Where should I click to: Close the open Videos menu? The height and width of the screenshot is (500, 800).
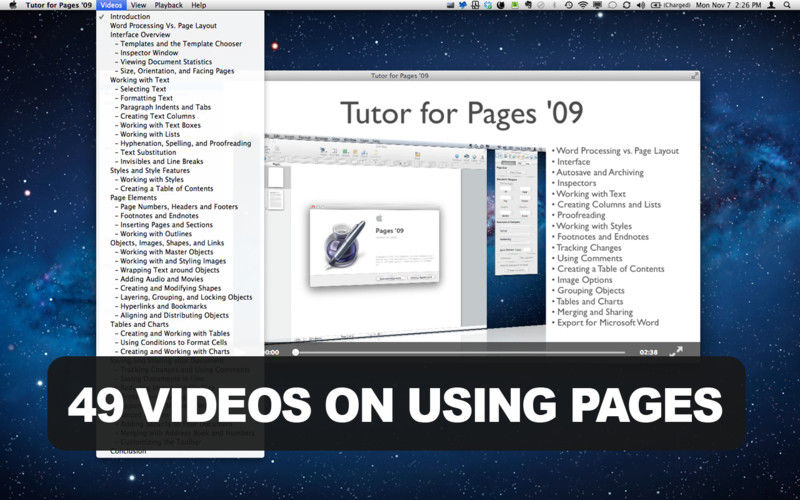pyautogui.click(x=111, y=5)
